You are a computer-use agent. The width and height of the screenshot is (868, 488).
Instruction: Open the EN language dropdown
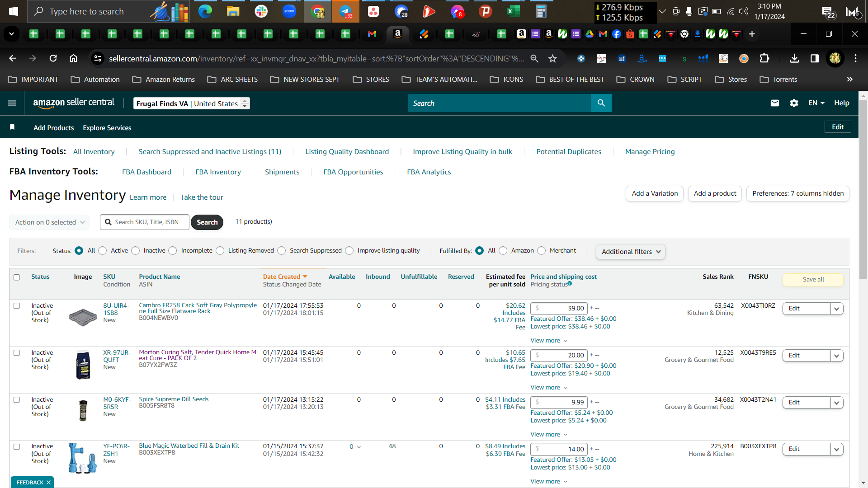pos(816,103)
